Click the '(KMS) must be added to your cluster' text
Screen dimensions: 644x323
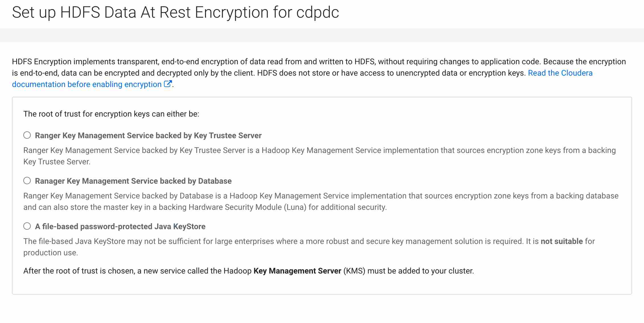point(408,271)
